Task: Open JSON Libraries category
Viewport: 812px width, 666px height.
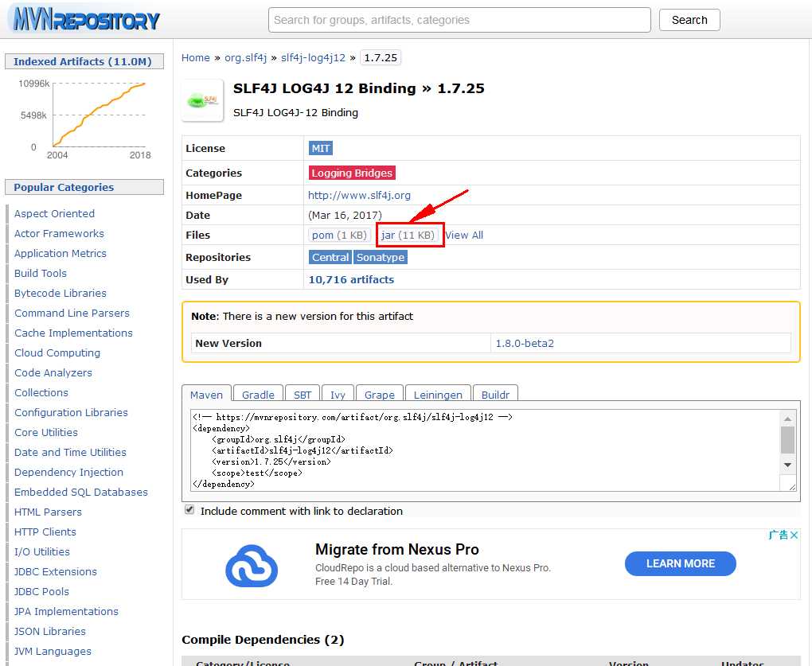Action: [x=49, y=631]
